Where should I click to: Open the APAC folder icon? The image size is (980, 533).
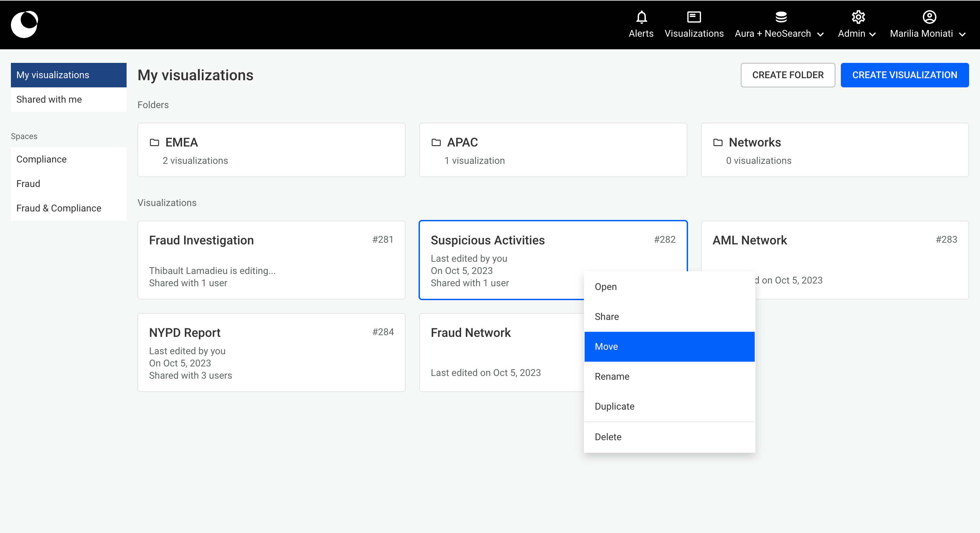[436, 142]
